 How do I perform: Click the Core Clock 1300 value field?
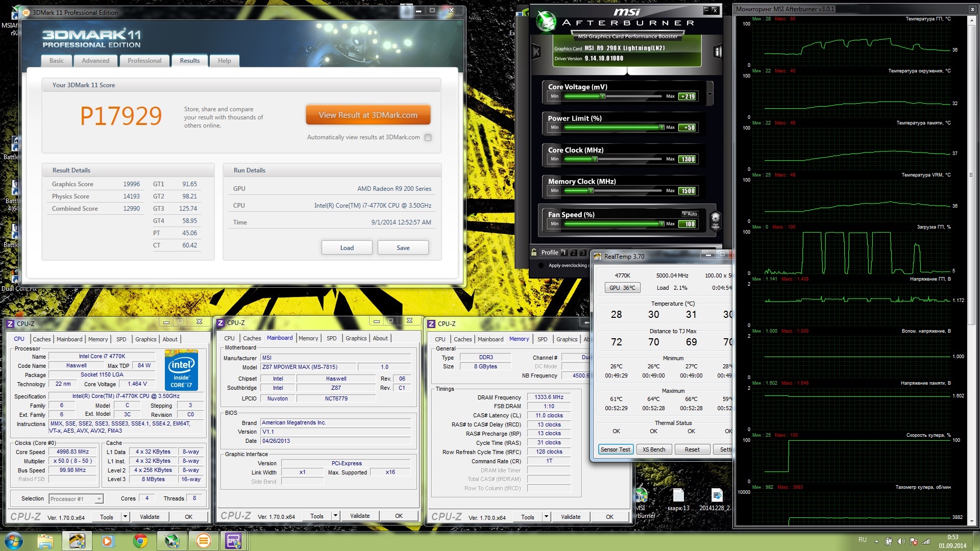[x=688, y=159]
